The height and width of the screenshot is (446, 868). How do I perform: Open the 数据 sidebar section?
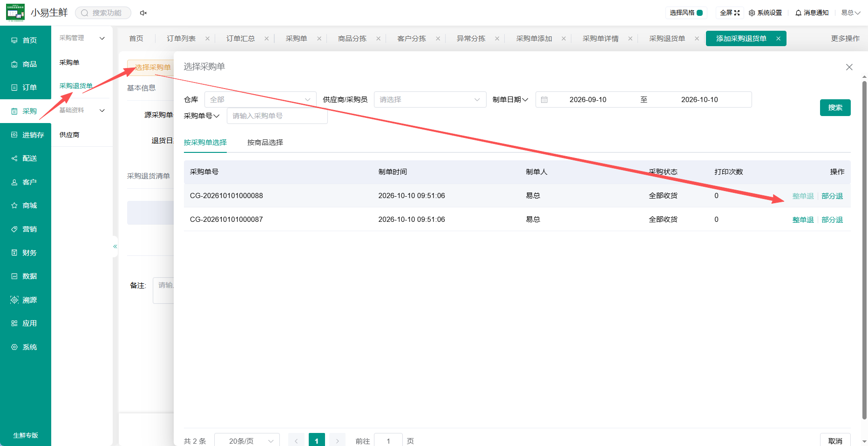click(25, 276)
